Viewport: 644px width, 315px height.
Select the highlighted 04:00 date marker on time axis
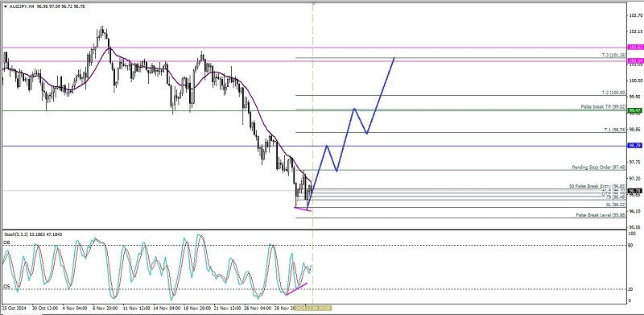(313, 308)
